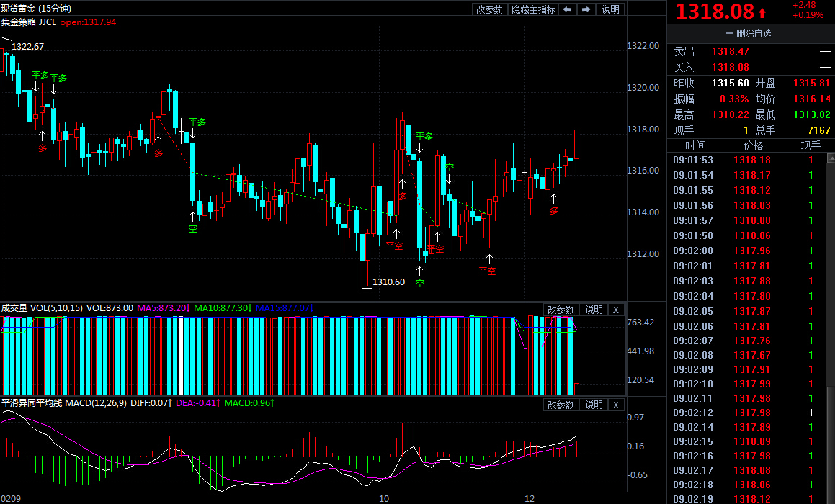
Task: Open 说明 for the MACD indicator
Action: pos(594,405)
